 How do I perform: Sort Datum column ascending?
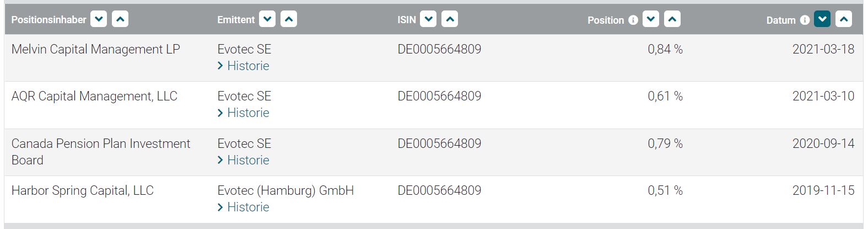844,19
